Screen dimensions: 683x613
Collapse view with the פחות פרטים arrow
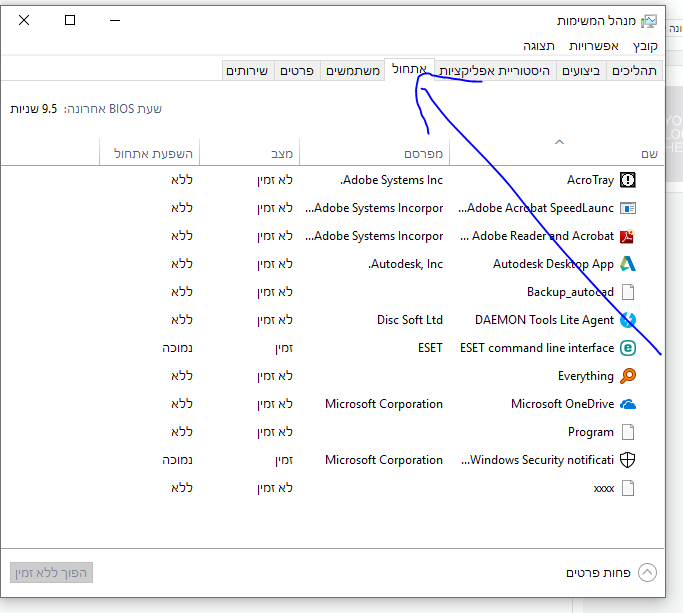(647, 572)
